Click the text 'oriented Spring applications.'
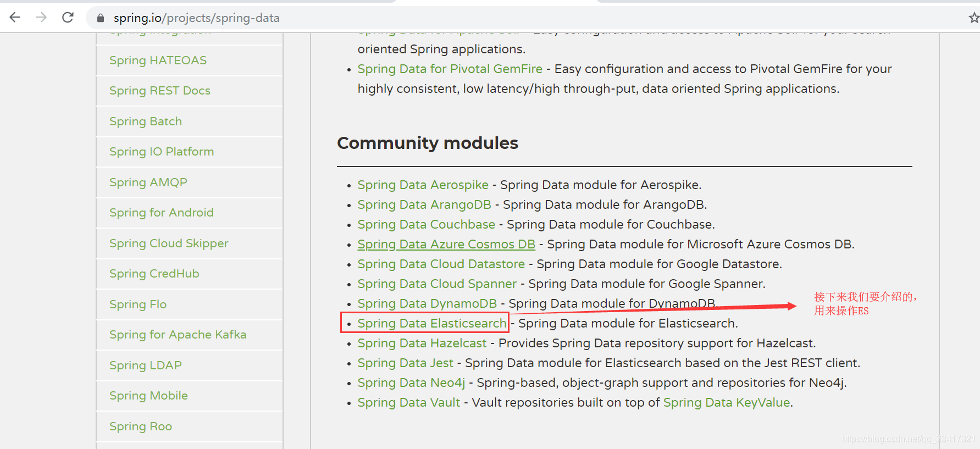 [x=442, y=49]
